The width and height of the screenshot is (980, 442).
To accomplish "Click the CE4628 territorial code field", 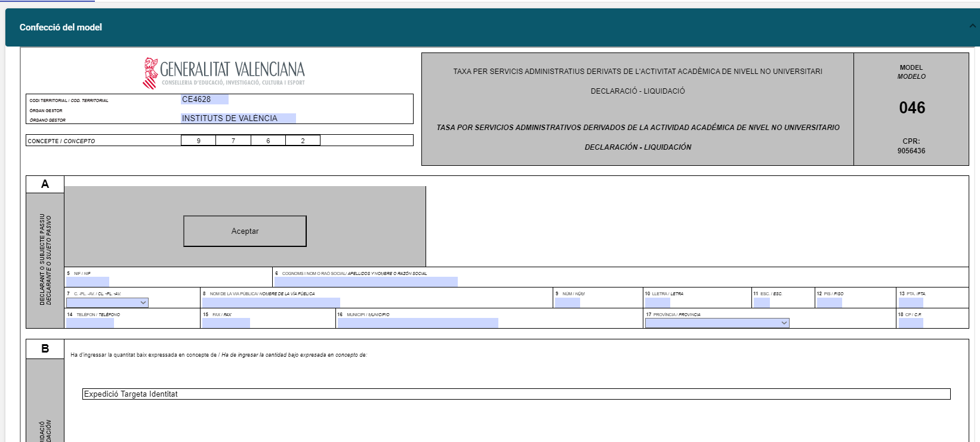I will (x=205, y=100).
